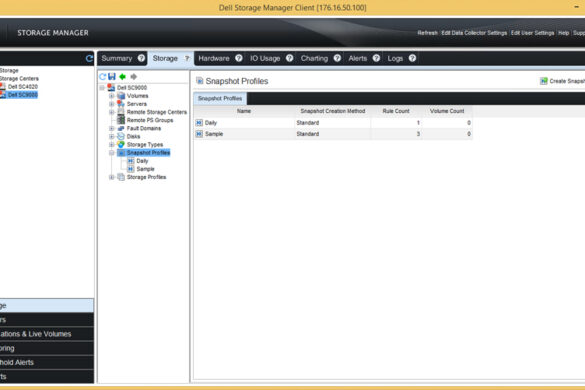Open the IO Usage tab
The image size is (585, 390).
[x=265, y=58]
